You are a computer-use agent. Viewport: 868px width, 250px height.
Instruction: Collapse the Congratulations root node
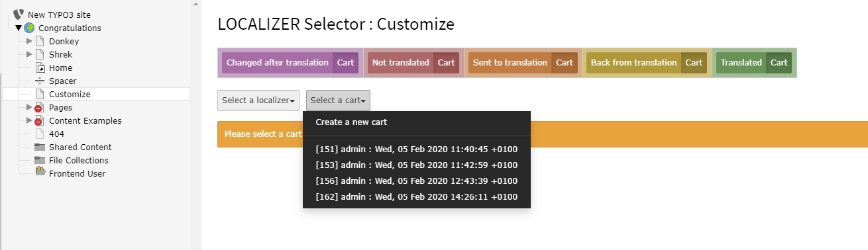(x=19, y=28)
